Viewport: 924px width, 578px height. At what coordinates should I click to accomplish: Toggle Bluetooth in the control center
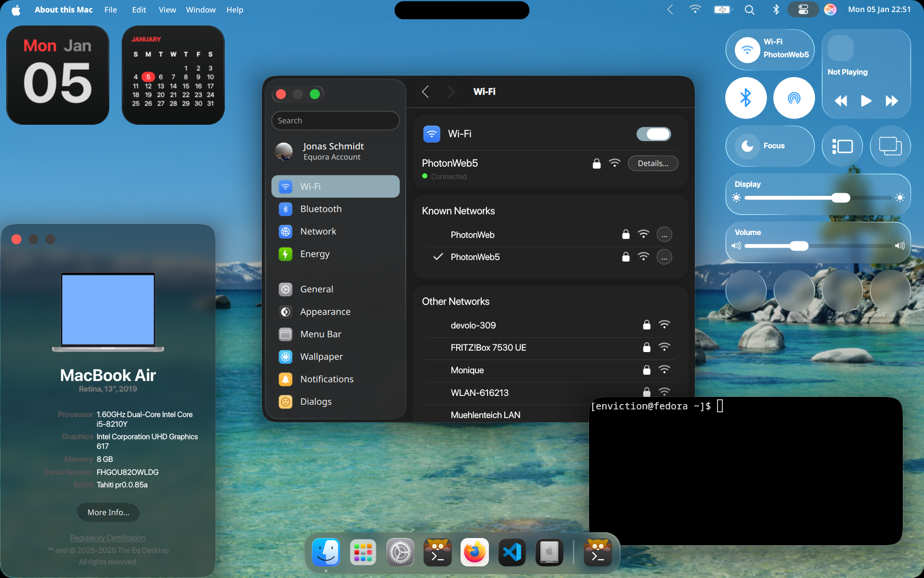coord(745,98)
